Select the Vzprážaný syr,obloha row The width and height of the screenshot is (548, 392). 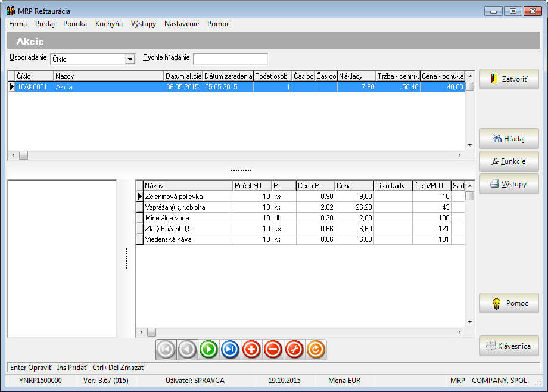point(188,207)
